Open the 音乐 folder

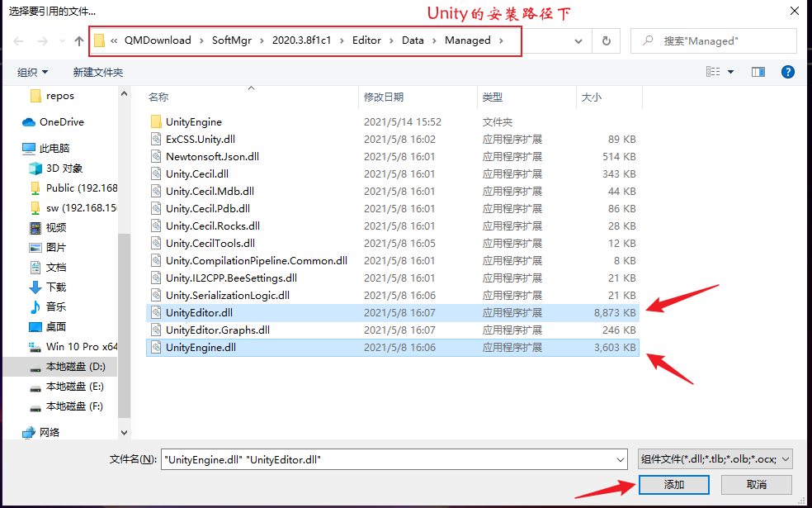point(48,307)
